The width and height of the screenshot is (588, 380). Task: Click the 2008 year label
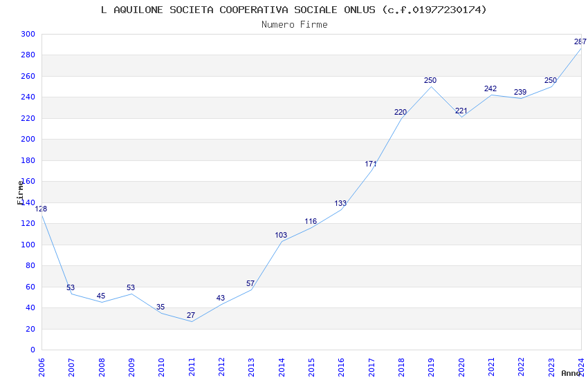tap(101, 367)
